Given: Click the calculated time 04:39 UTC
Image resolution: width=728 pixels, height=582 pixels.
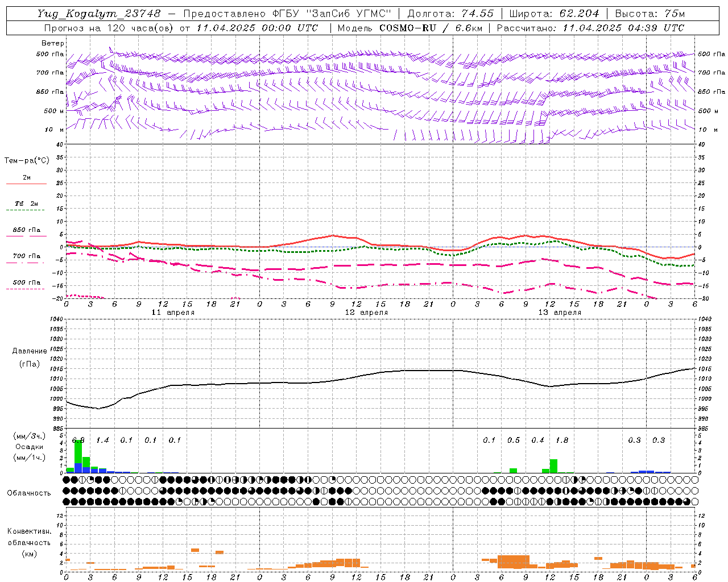Looking at the screenshot, I should (x=656, y=28).
